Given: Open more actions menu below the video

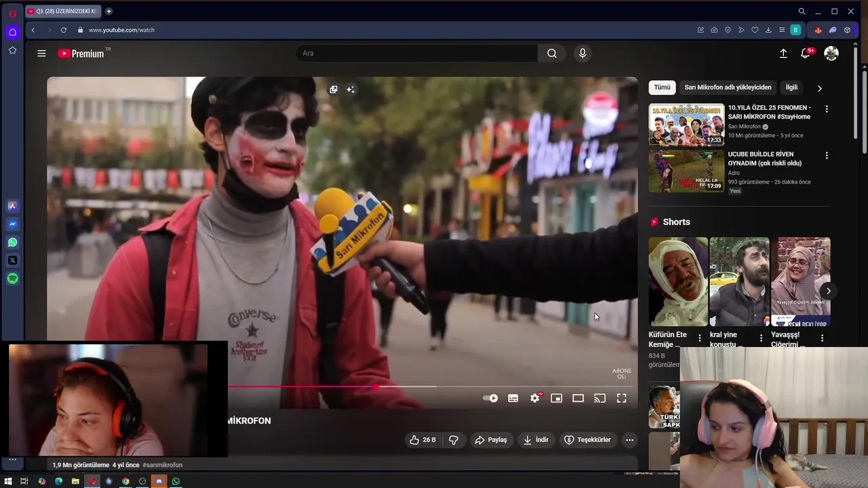Looking at the screenshot, I should point(629,440).
